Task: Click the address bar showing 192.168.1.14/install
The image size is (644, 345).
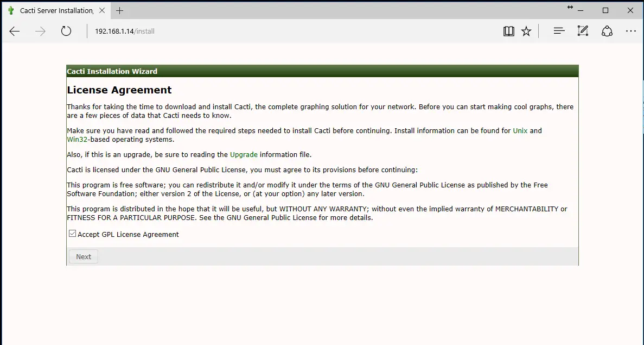Action: (x=124, y=32)
